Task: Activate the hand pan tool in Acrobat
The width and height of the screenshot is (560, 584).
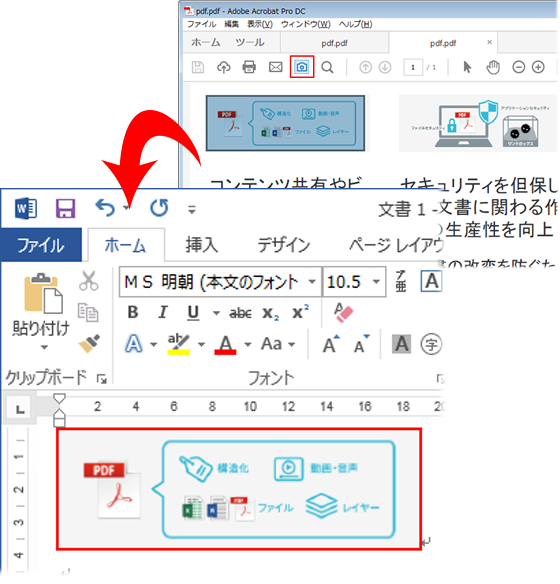Action: [493, 67]
